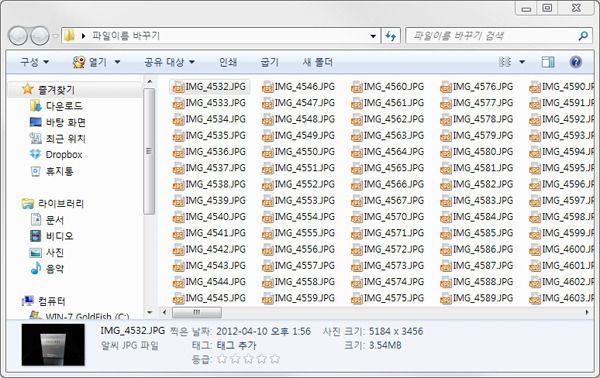Click the Back navigation arrow button

(18, 36)
